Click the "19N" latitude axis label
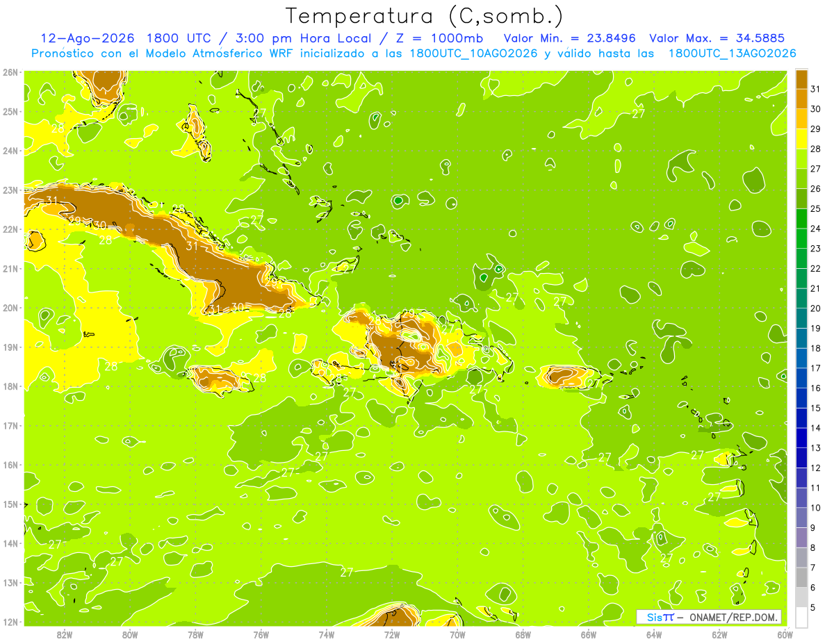The image size is (834, 644). pyautogui.click(x=10, y=347)
